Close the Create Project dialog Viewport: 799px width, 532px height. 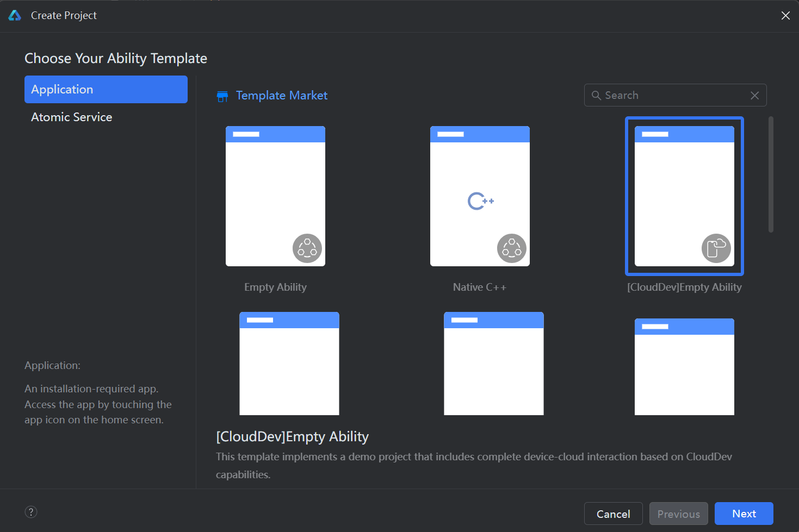[785, 15]
